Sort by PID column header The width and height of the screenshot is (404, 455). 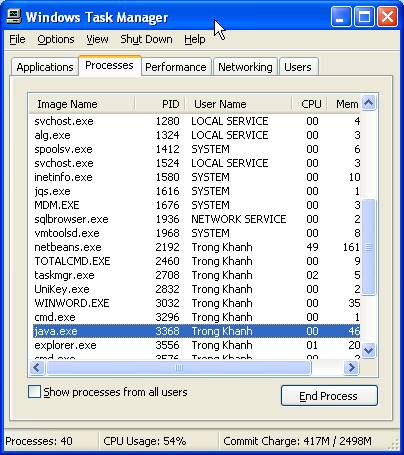click(x=160, y=104)
